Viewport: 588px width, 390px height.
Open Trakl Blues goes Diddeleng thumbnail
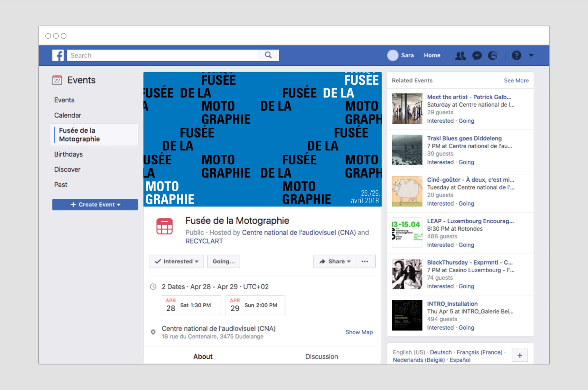[x=407, y=150]
